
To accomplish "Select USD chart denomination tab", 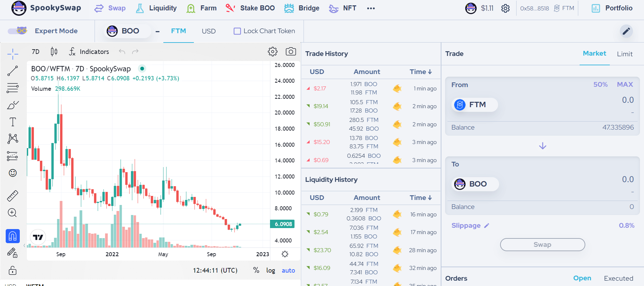I will click(209, 31).
